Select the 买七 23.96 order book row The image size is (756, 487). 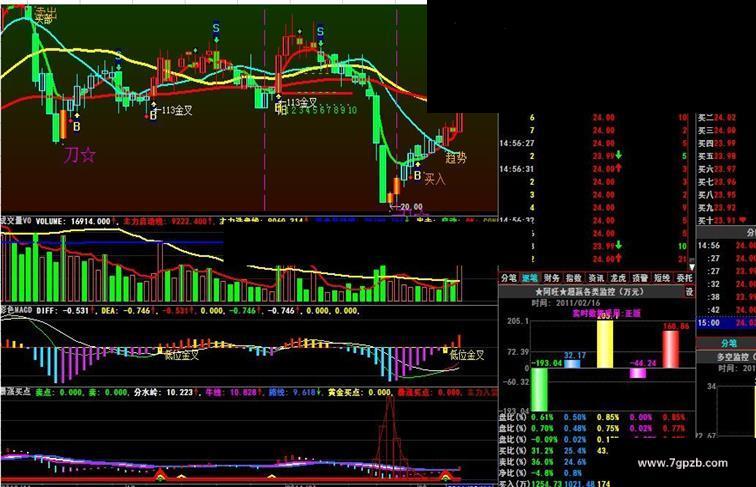click(717, 182)
